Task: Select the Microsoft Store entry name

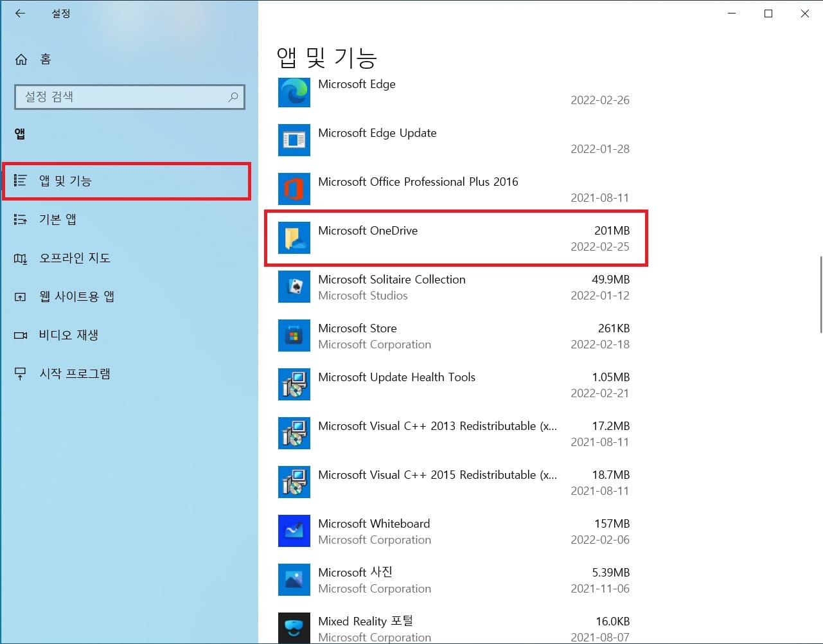Action: click(x=357, y=328)
